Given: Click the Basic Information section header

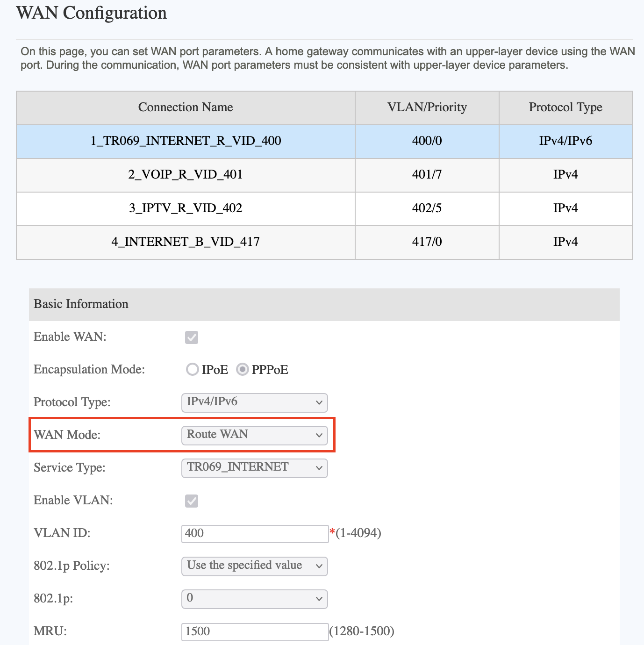Looking at the screenshot, I should [x=324, y=304].
